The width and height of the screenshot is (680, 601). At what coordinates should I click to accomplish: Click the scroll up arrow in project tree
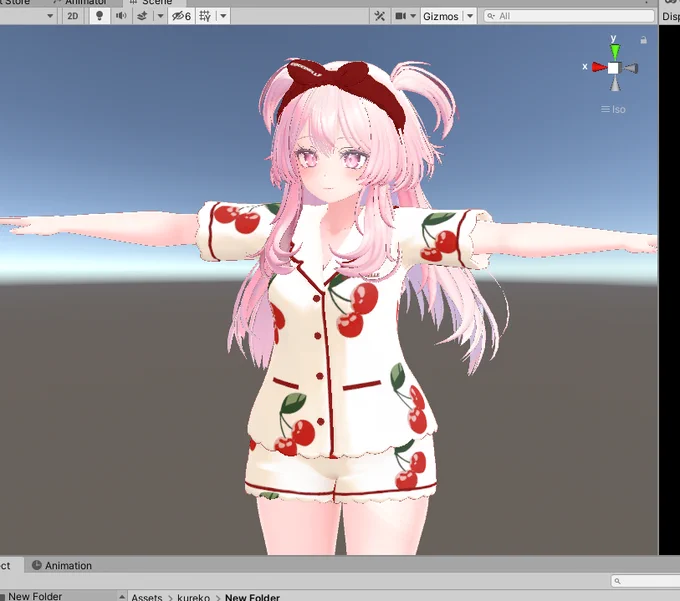[x=122, y=597]
